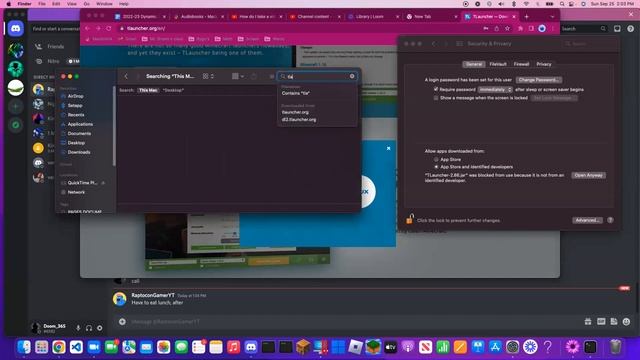Open the Discord home icon
This screenshot has height=360, width=640.
pos(16,29)
